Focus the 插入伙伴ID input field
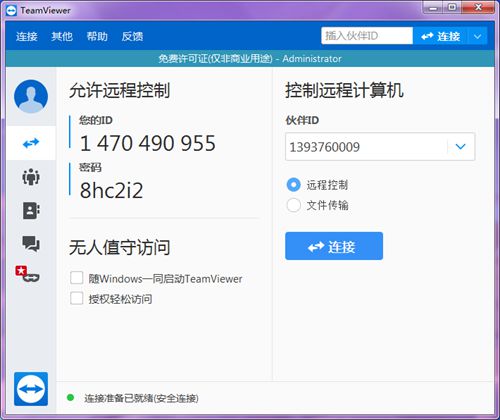Viewport: 500px width, 420px height. tap(367, 36)
